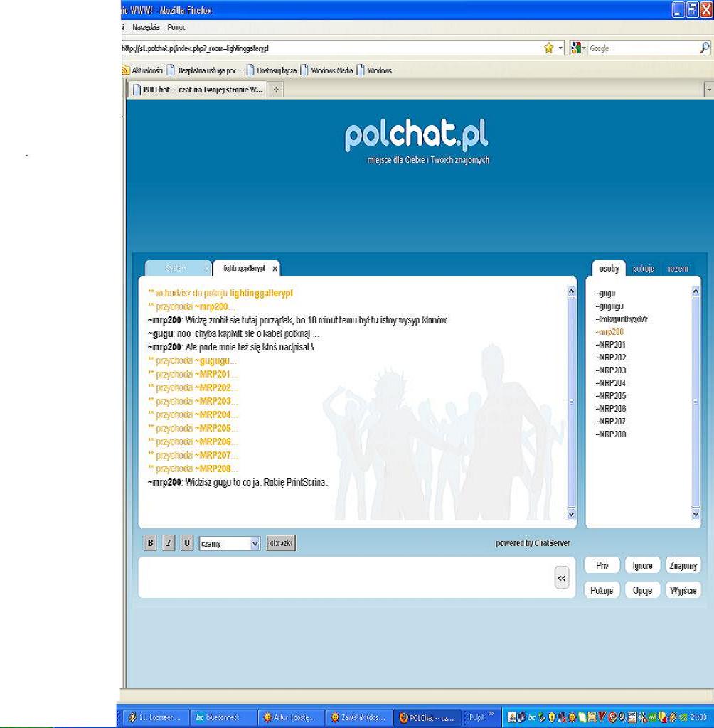Screen dimensions: 714x728
Task: Switch to the osoby tab
Action: pyautogui.click(x=609, y=268)
